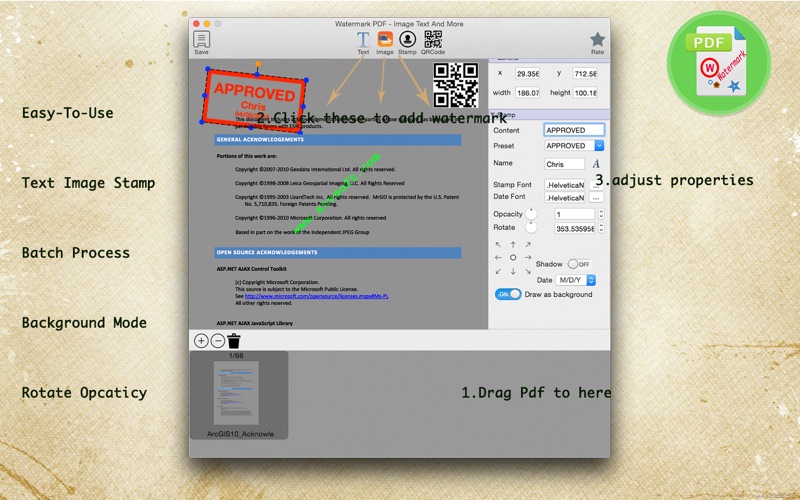Open the microsoft.com opensource license link
Image resolution: width=800 pixels, height=500 pixels.
coord(316,296)
